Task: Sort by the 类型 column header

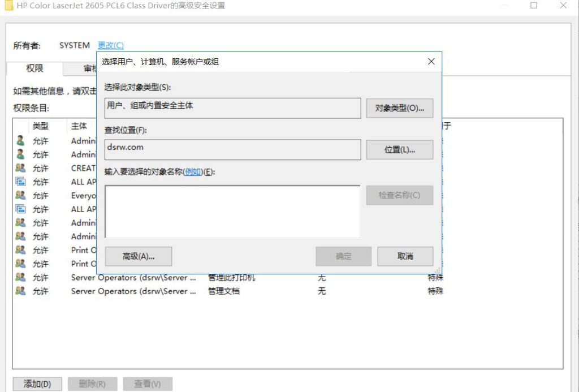Action: 40,126
